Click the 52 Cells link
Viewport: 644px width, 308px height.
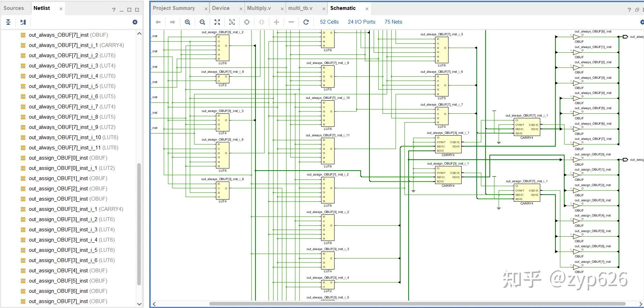(x=329, y=22)
